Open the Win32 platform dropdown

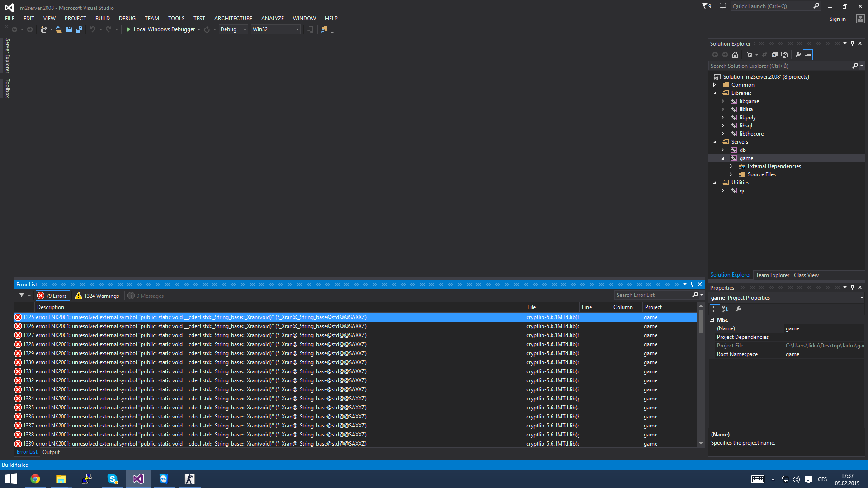(276, 29)
